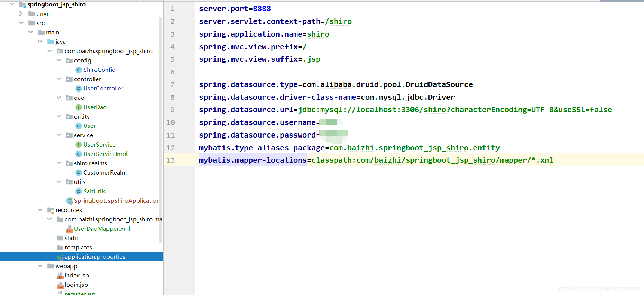The height and width of the screenshot is (295, 644).
Task: Click the context-path /shiro value
Action: 338,21
